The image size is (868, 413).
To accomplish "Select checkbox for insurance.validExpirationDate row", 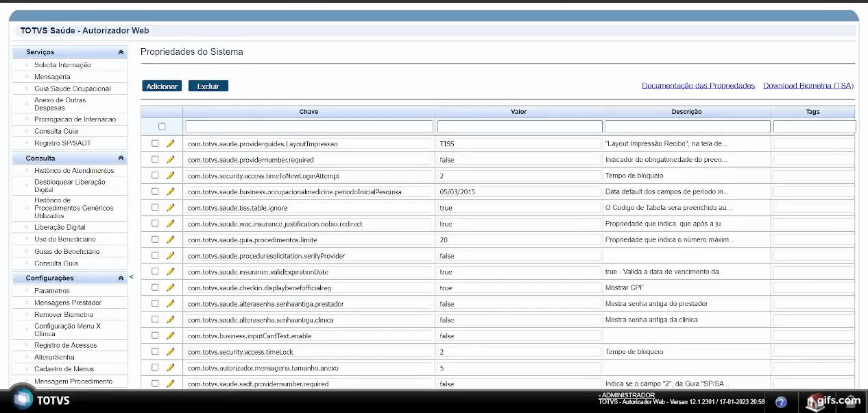I will tap(155, 272).
